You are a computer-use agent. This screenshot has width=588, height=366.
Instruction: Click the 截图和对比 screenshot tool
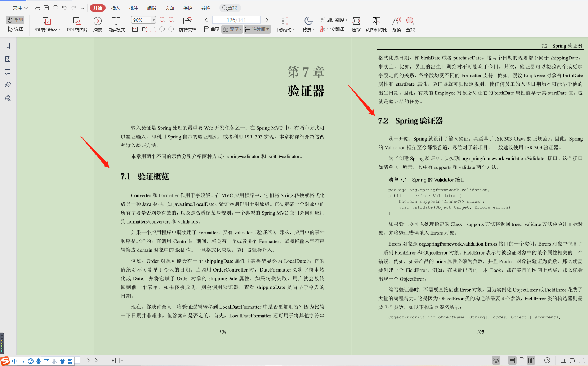pos(377,25)
